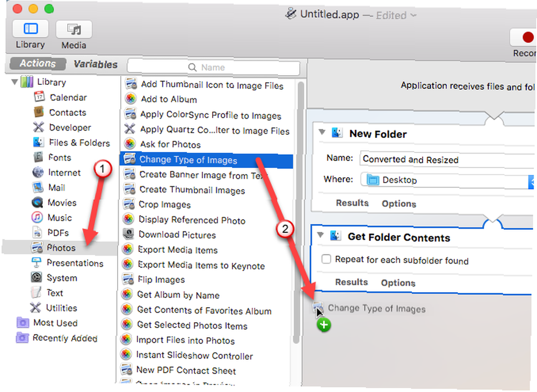Select the Mail category icon
The image size is (537, 392).
pos(38,187)
